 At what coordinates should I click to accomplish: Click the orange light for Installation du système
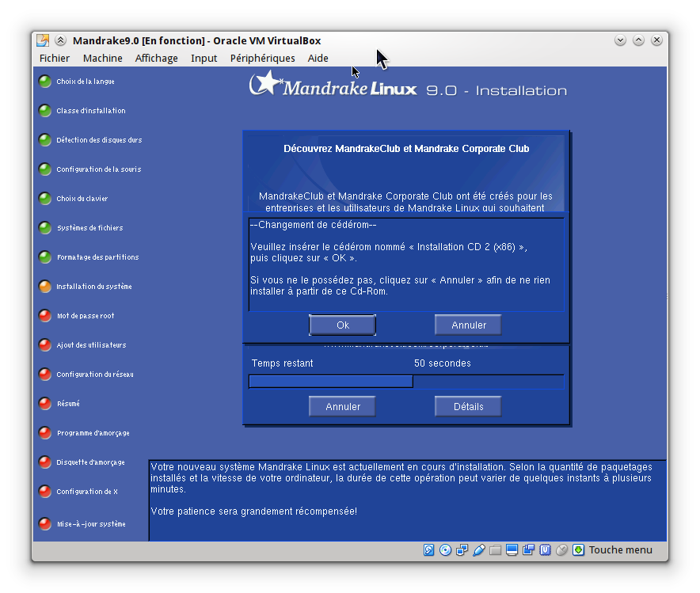(x=45, y=287)
